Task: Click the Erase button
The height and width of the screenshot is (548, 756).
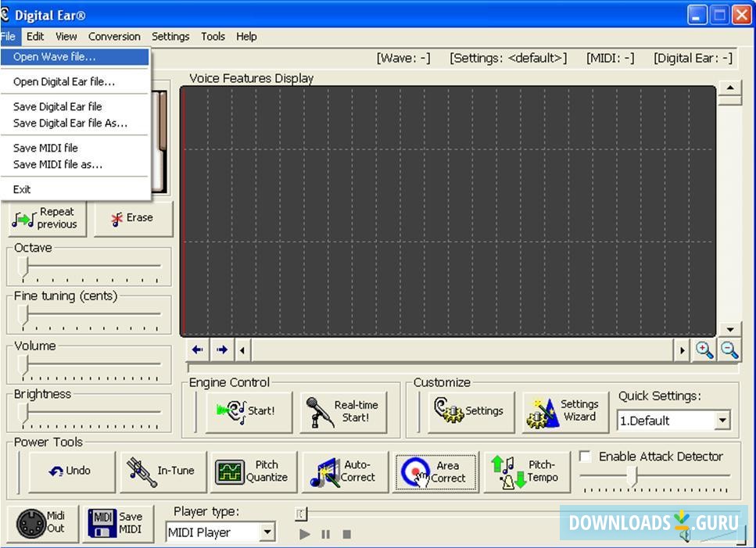Action: tap(134, 219)
